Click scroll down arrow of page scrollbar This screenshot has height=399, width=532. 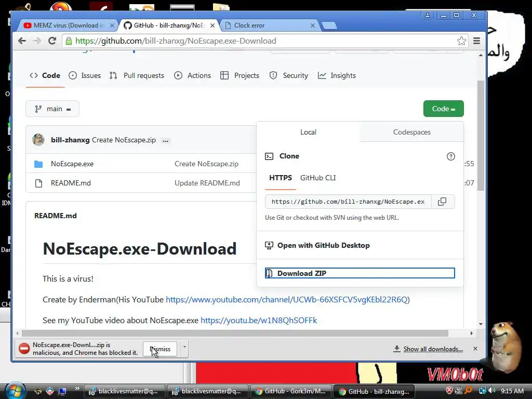(x=481, y=324)
